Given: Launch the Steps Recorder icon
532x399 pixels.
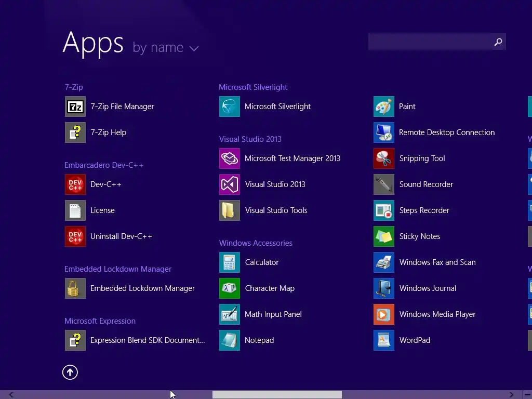Looking at the screenshot, I should [x=384, y=210].
